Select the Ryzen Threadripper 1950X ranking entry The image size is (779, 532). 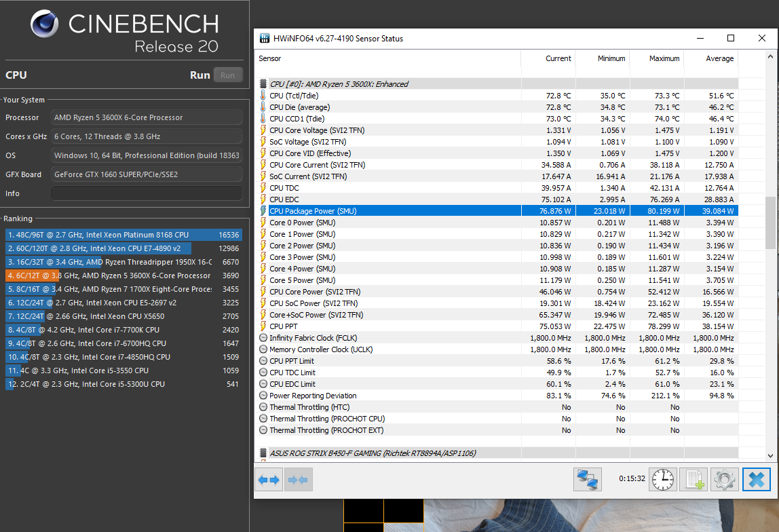123,263
